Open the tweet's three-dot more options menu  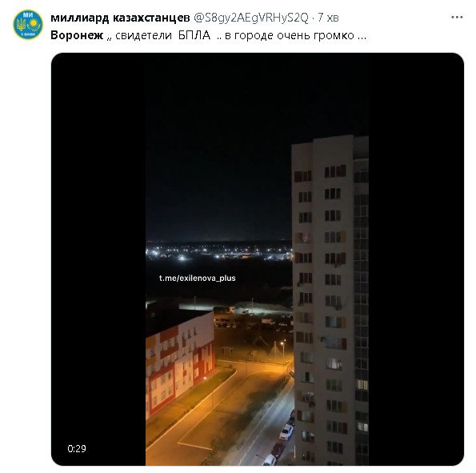457,18
